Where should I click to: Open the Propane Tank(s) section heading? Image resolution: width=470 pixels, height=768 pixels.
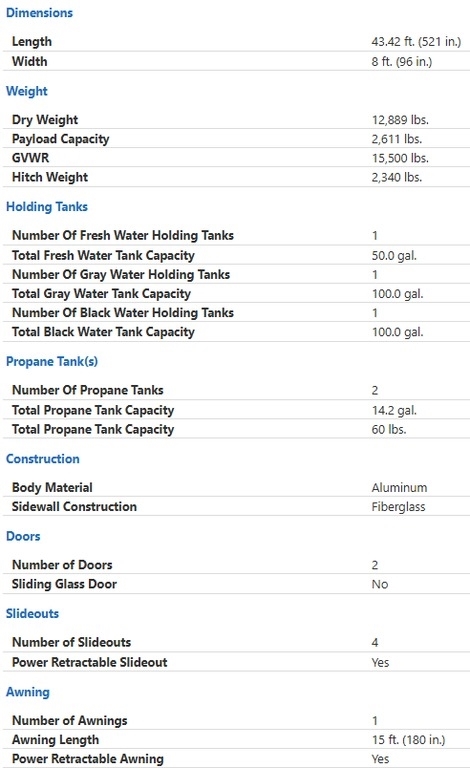[52, 361]
